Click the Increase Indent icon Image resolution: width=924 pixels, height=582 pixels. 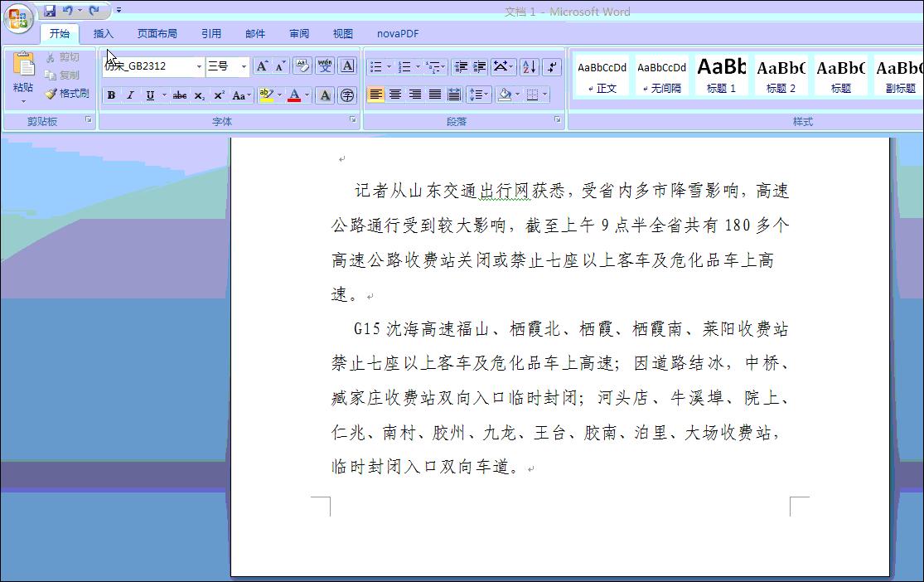coord(479,66)
